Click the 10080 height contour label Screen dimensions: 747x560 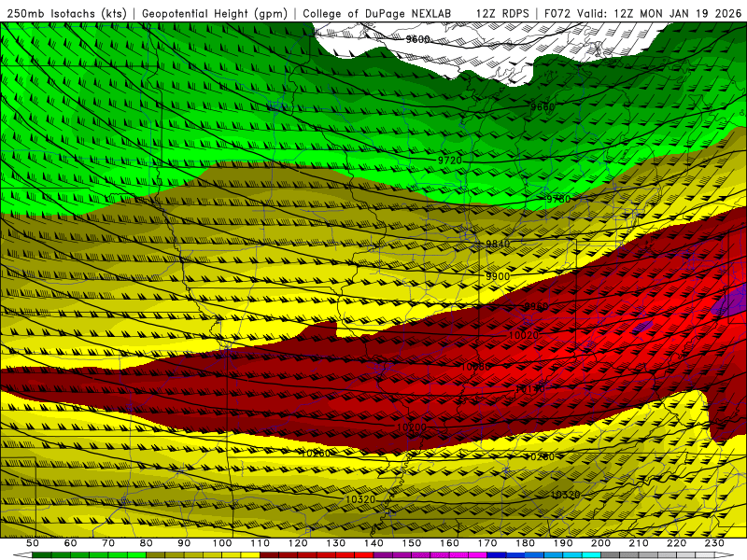(475, 367)
